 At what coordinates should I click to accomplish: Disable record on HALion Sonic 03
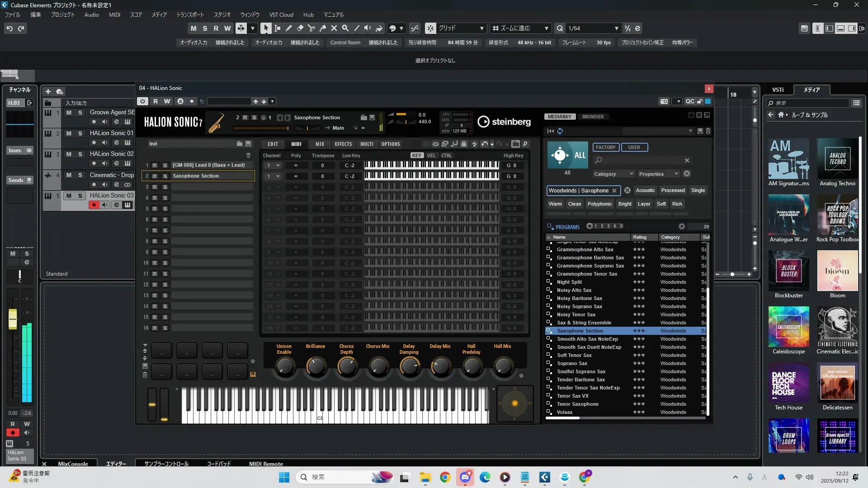pos(94,205)
